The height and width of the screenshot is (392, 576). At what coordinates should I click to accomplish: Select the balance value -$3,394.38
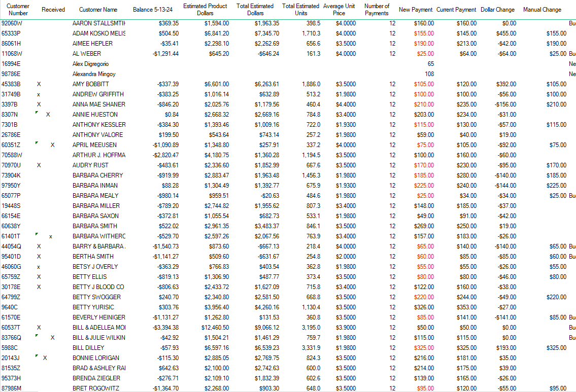pyautogui.click(x=165, y=328)
